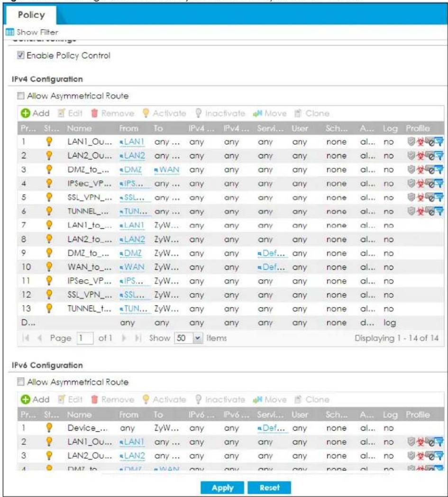
Task: Click Activate in the IPv4 toolbar
Action: coord(165,113)
